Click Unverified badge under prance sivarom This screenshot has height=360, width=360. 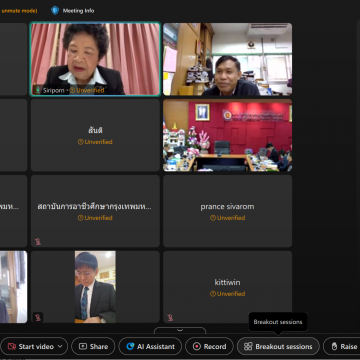(x=227, y=218)
